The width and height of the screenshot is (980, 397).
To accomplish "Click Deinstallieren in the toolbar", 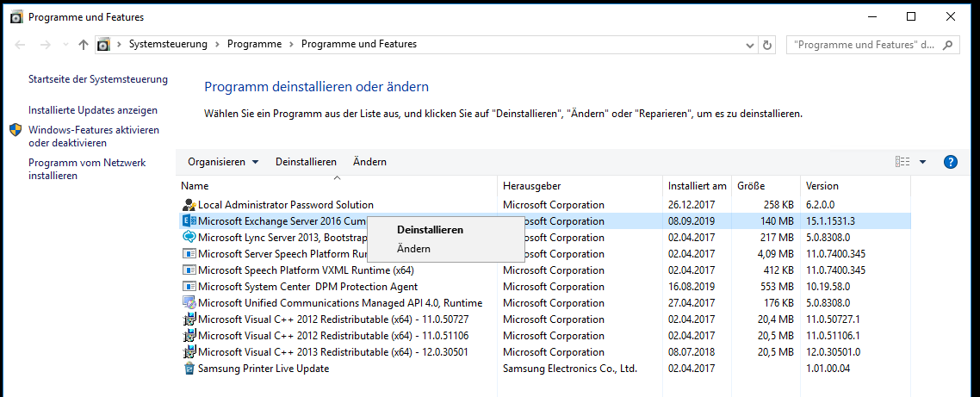I will click(306, 162).
